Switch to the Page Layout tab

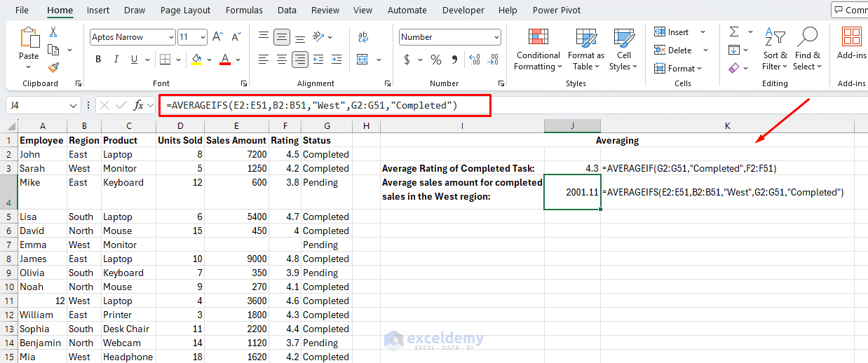185,10
